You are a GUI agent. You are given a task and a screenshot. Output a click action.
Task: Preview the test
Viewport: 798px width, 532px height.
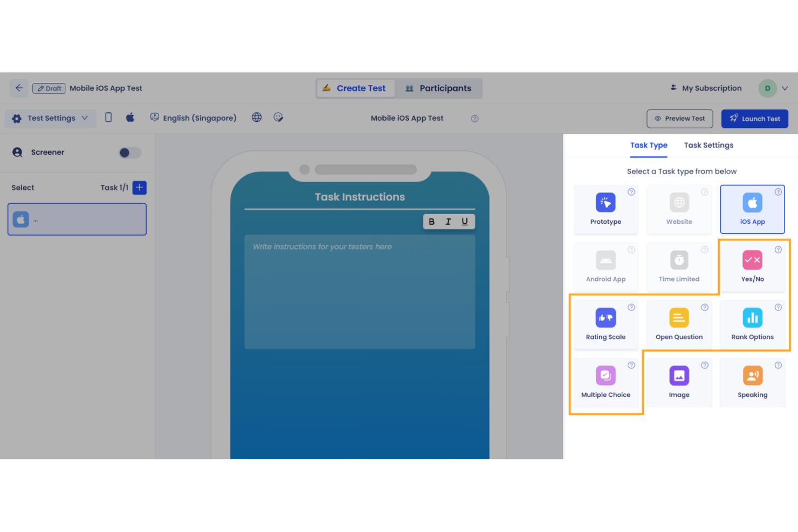point(679,119)
